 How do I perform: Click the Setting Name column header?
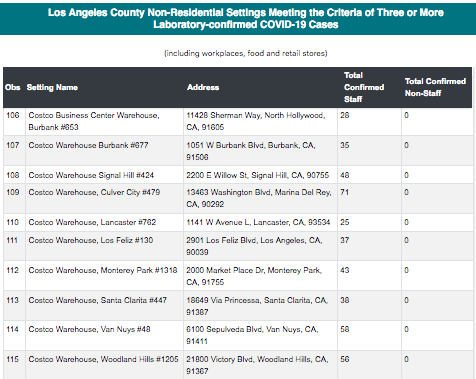point(52,87)
